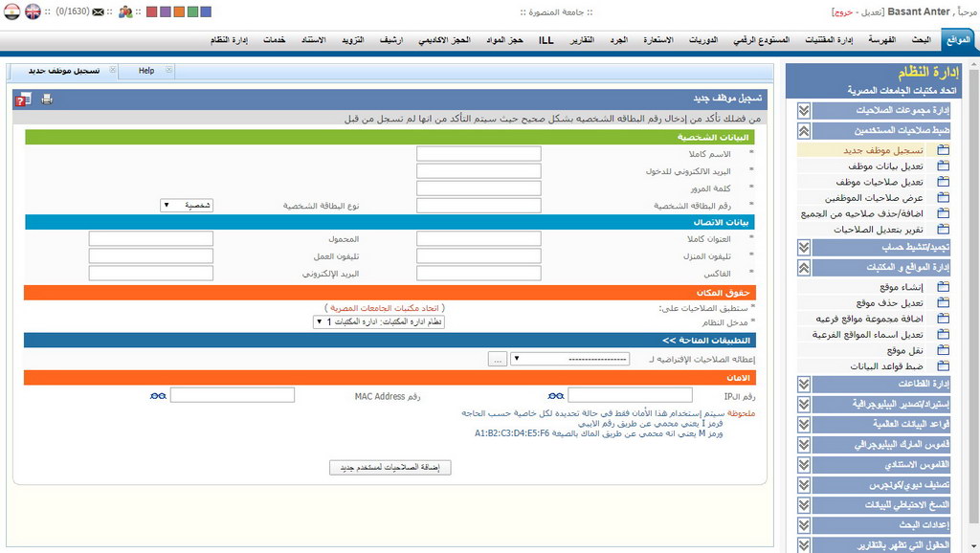
Task: Focus the كلمة المرور input field
Action: coord(479,188)
